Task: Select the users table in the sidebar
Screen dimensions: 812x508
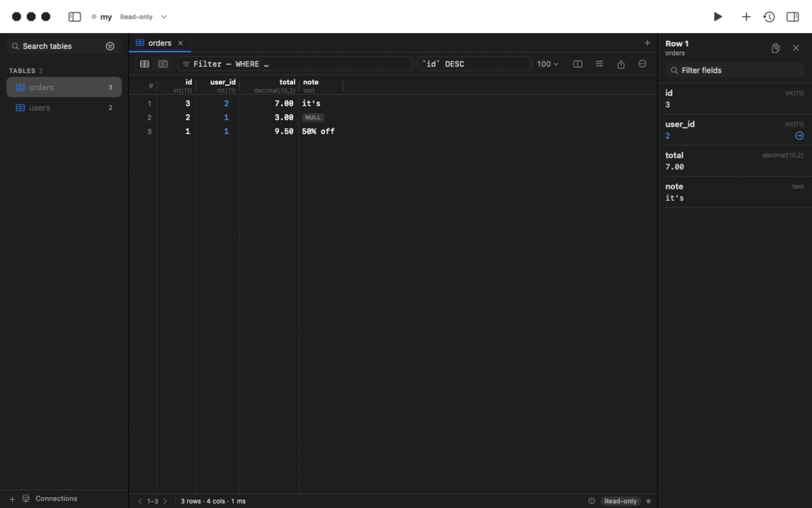Action: [x=64, y=108]
